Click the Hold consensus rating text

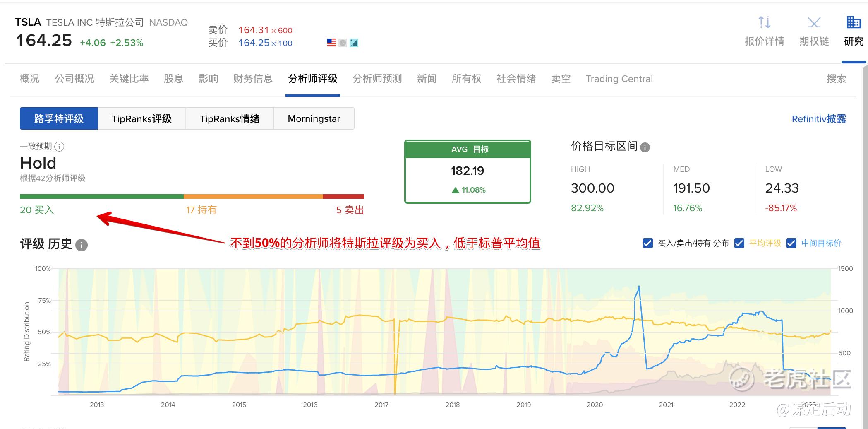(38, 163)
